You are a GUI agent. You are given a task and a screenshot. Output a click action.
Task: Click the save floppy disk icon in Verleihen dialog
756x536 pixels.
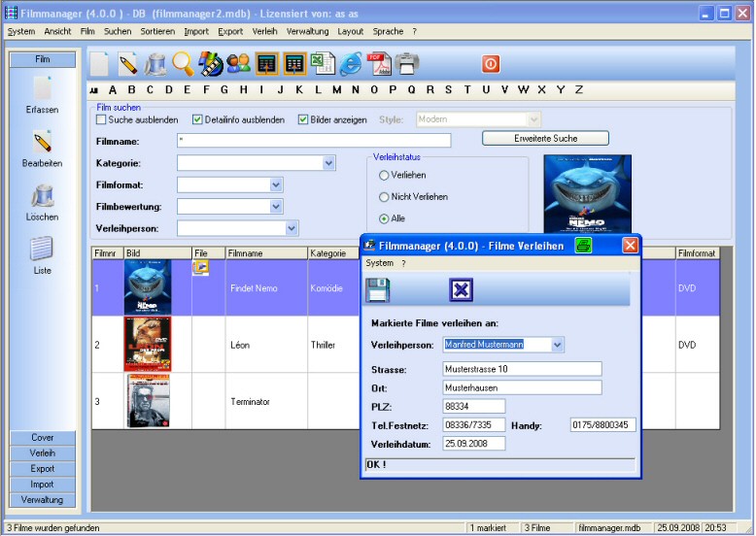377,290
